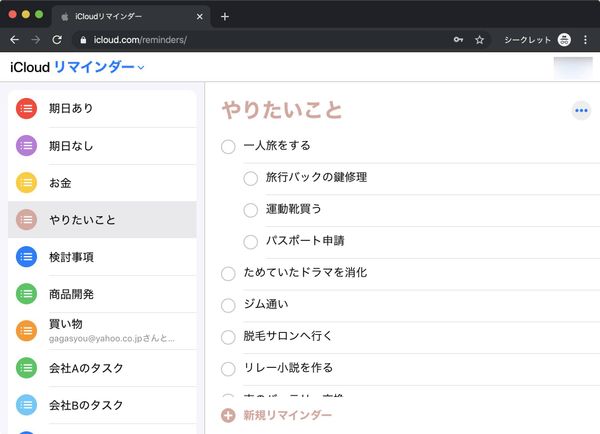Reload the iCloud page

point(57,40)
